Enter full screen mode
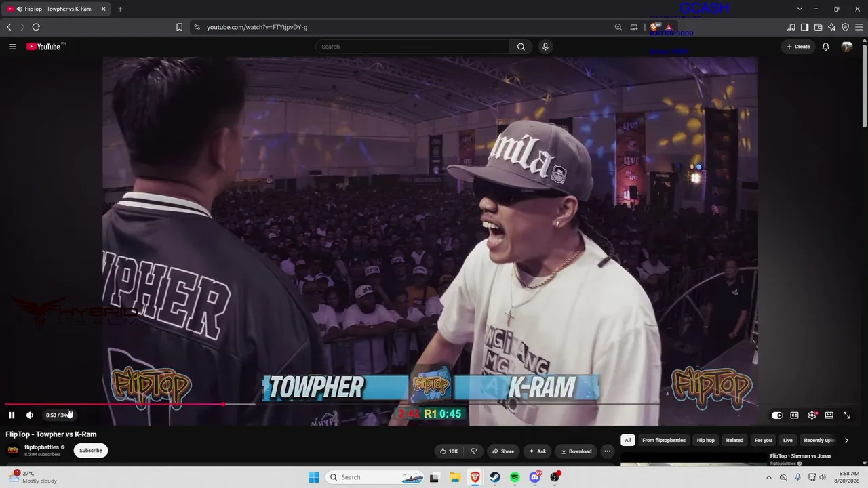This screenshot has height=488, width=868. (x=847, y=415)
